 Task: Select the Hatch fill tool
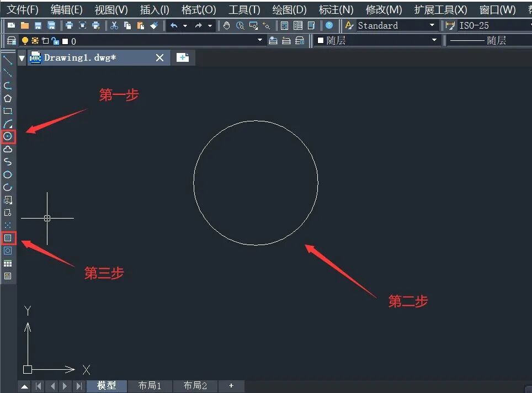[8, 238]
